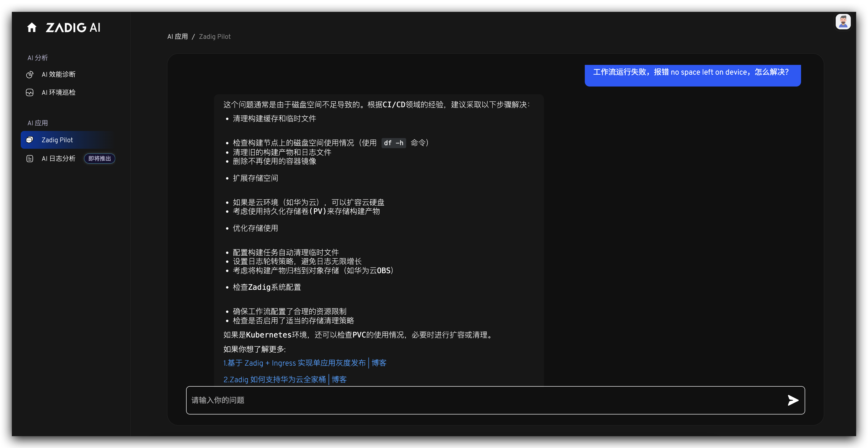Click the ZADIG AI logo
868x448 pixels.
[x=73, y=28]
